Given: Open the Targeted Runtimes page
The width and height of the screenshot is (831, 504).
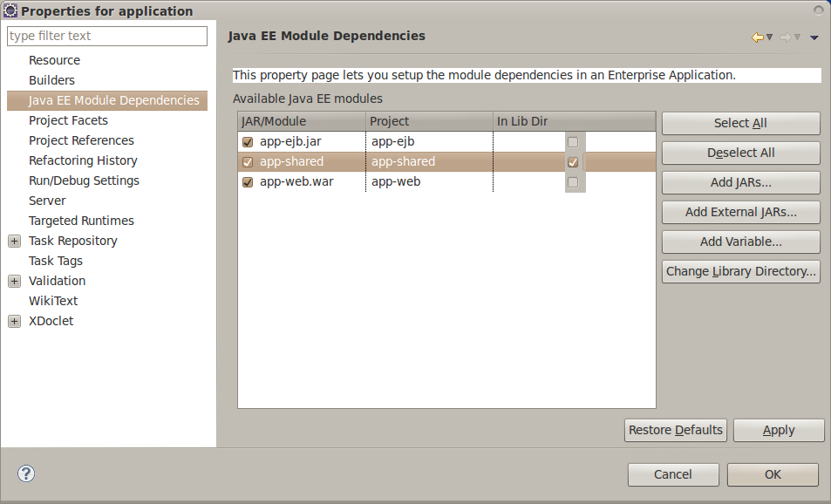Looking at the screenshot, I should (x=81, y=221).
